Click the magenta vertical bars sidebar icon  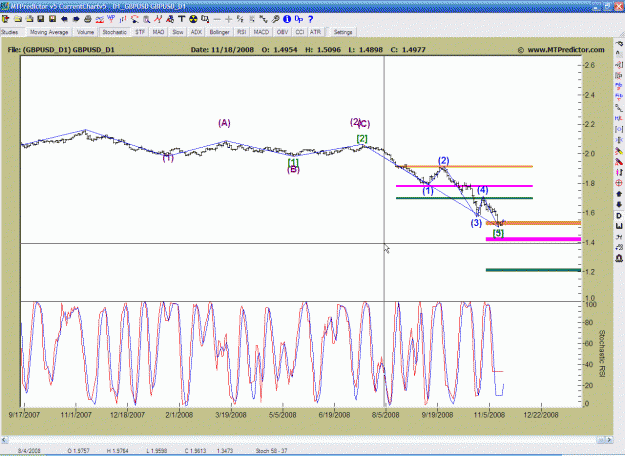[619, 173]
